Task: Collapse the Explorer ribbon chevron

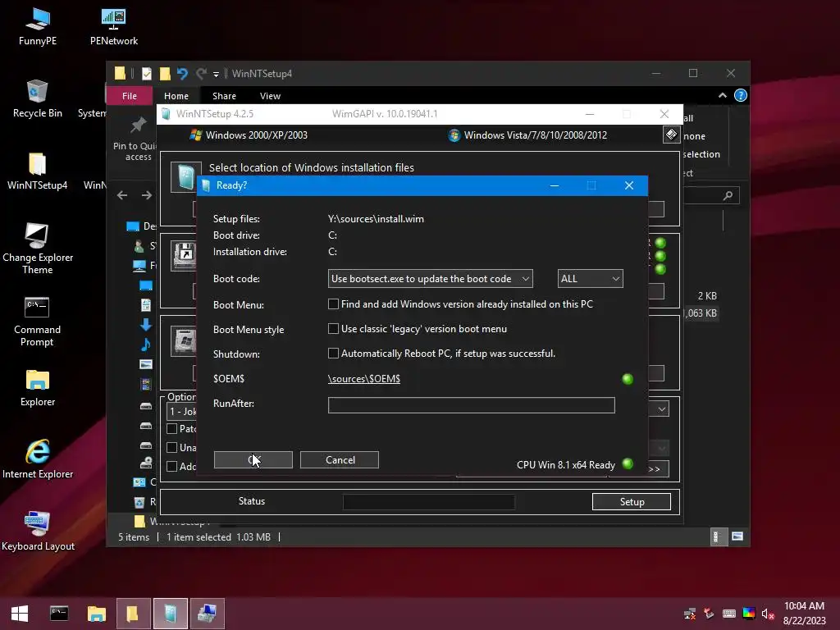Action: click(722, 95)
